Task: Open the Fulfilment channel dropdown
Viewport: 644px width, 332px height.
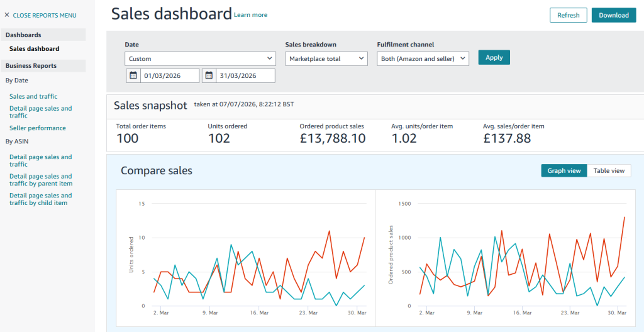Action: tap(423, 58)
